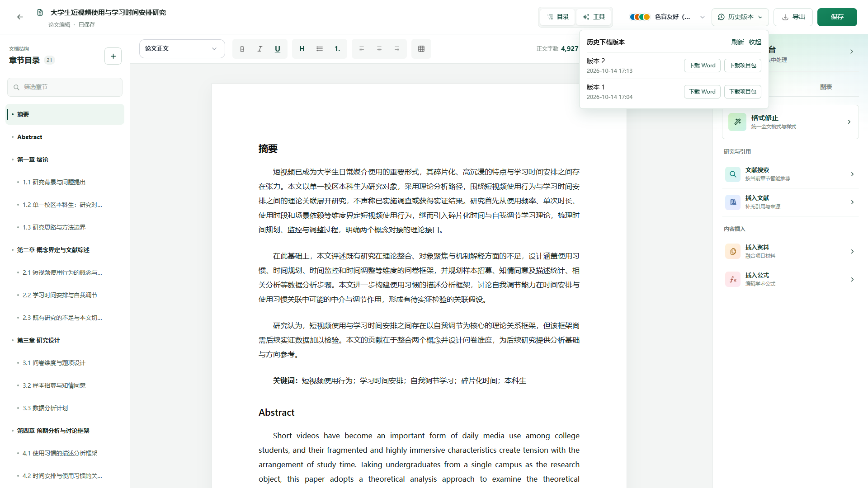Click the 筛选章节 search field
Viewport: 868px width, 488px height.
[x=65, y=87]
